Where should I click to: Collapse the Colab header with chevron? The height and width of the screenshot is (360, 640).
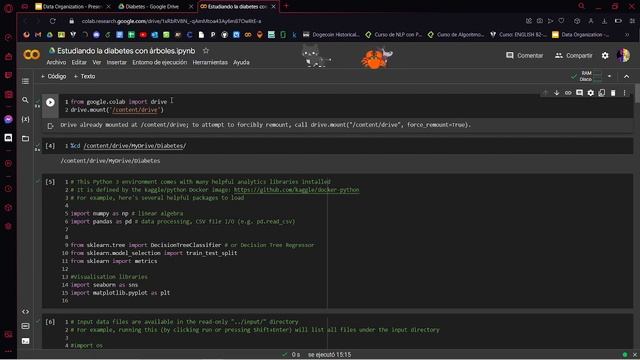pyautogui.click(x=627, y=76)
